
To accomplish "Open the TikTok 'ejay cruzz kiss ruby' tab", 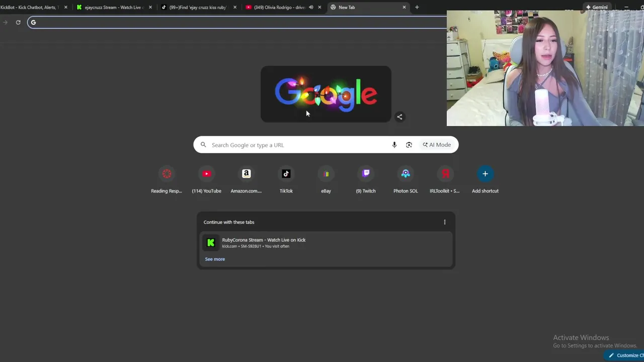I will [198, 7].
